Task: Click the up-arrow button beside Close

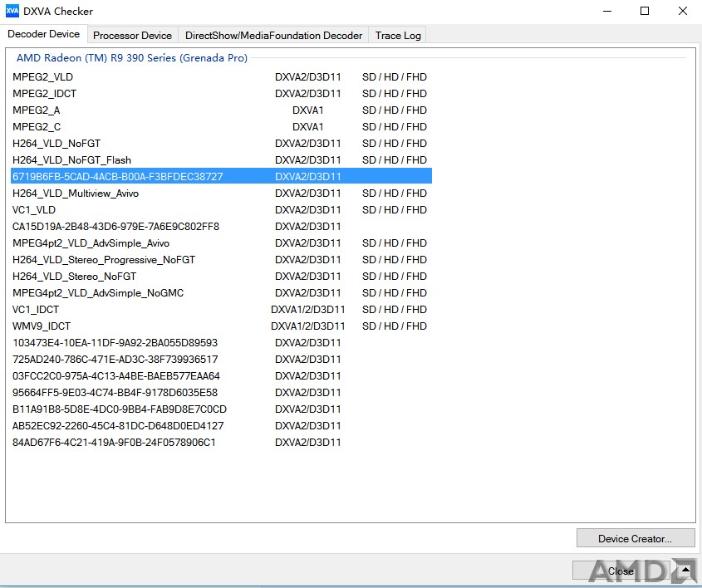Action: 685,570
